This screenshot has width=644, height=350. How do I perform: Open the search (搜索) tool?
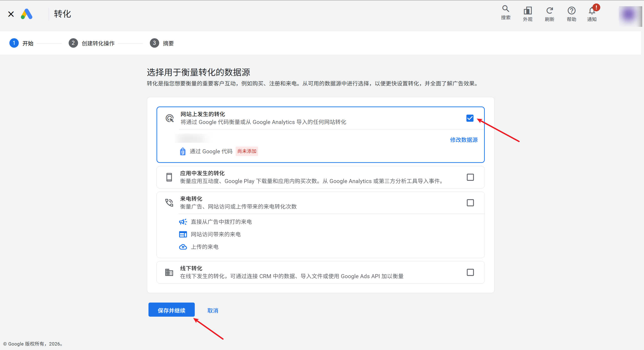506,13
